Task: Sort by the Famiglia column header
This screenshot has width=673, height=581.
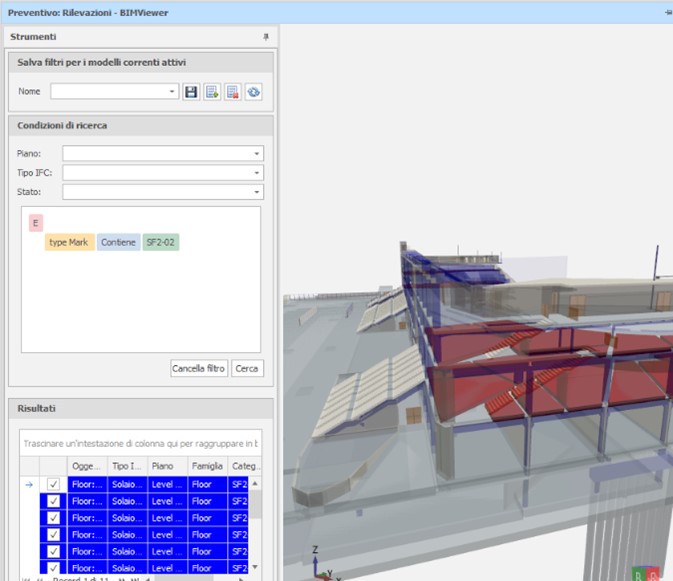Action: coord(208,466)
